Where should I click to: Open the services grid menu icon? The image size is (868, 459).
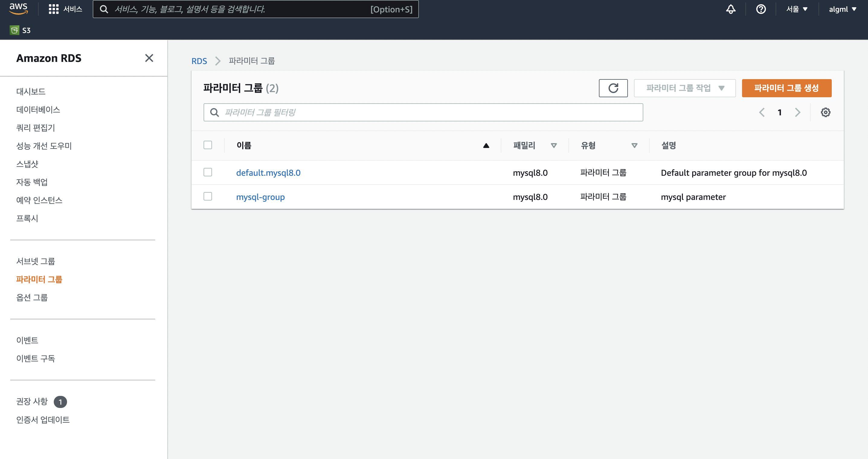(x=53, y=9)
